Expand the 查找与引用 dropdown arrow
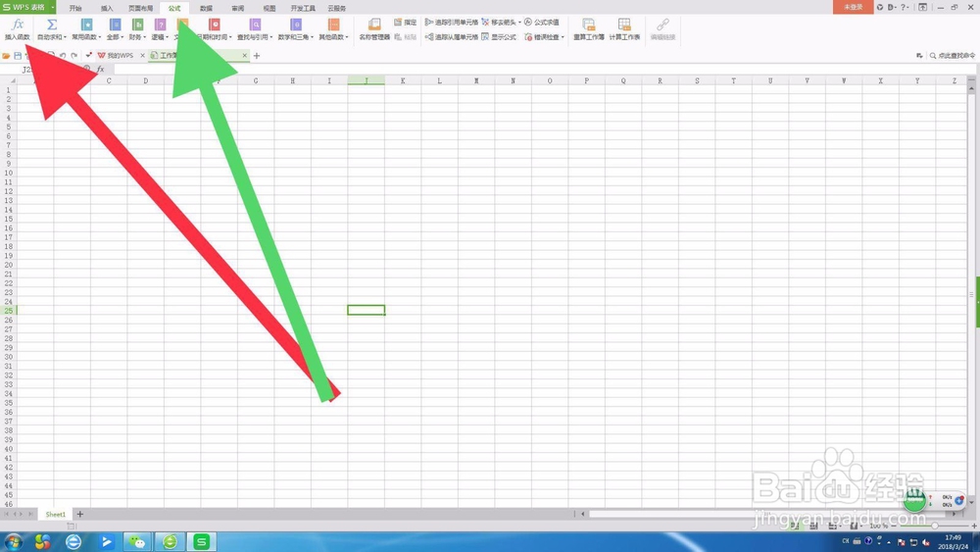 [x=271, y=37]
